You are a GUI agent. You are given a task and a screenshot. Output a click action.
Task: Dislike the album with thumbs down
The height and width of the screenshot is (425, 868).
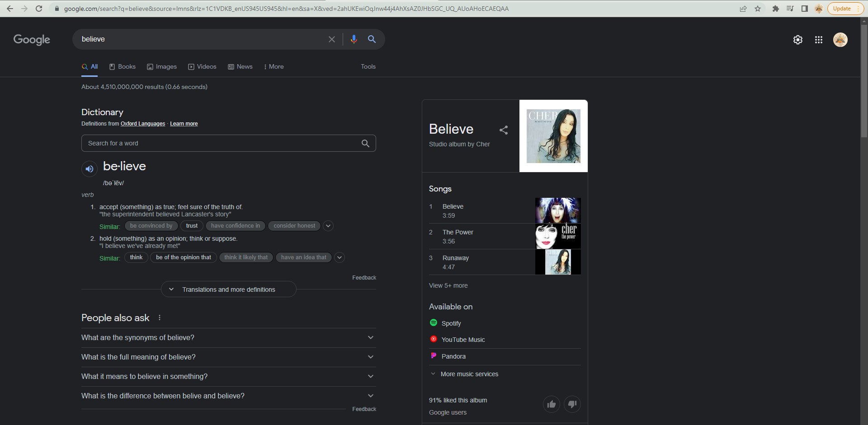572,404
